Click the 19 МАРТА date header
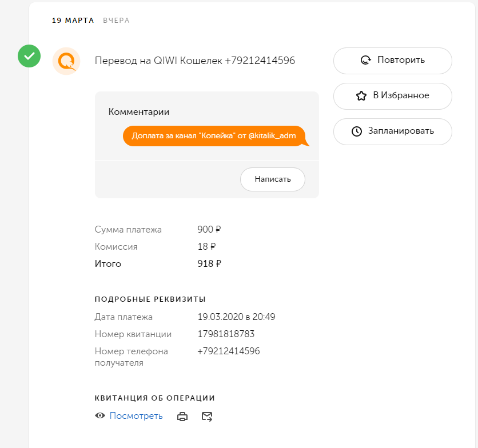 point(73,21)
